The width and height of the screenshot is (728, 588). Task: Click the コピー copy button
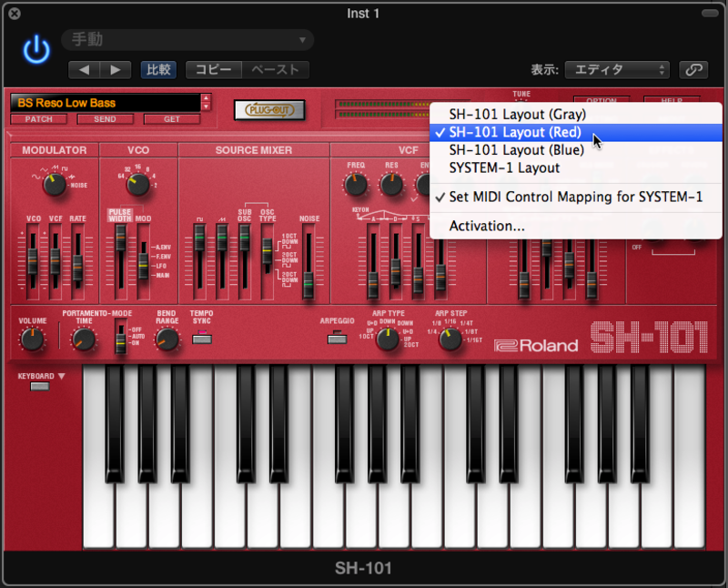[214, 70]
